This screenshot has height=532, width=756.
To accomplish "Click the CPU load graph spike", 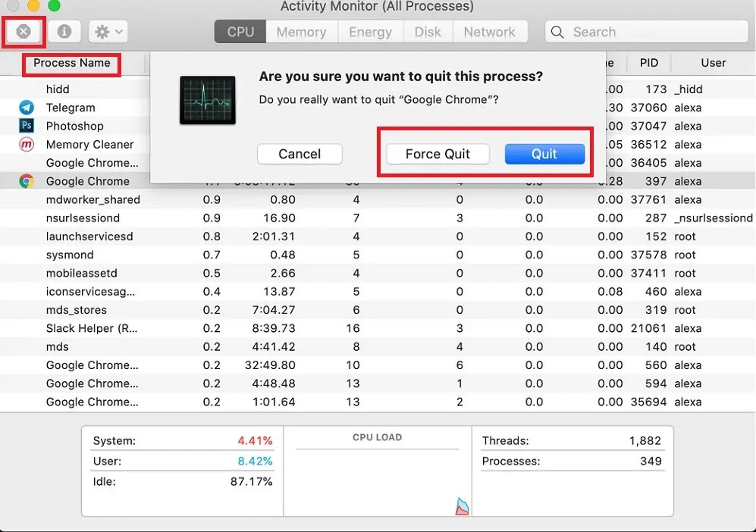I will (x=462, y=506).
